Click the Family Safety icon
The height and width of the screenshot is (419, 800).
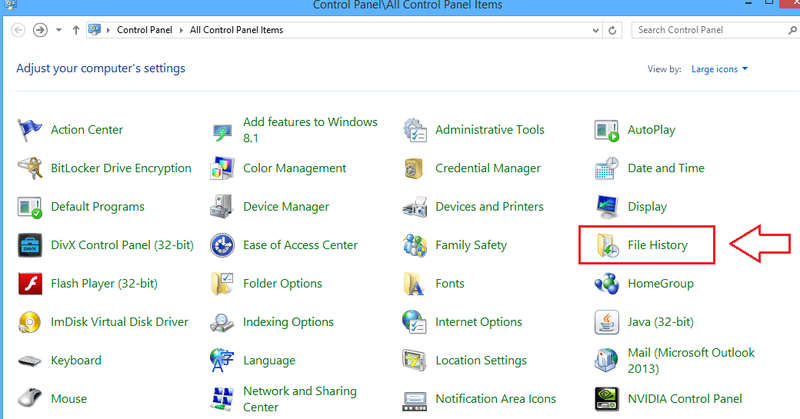414,245
